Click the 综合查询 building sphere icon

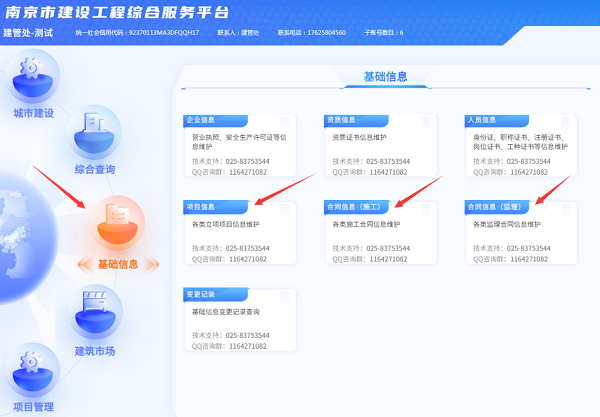[x=95, y=130]
